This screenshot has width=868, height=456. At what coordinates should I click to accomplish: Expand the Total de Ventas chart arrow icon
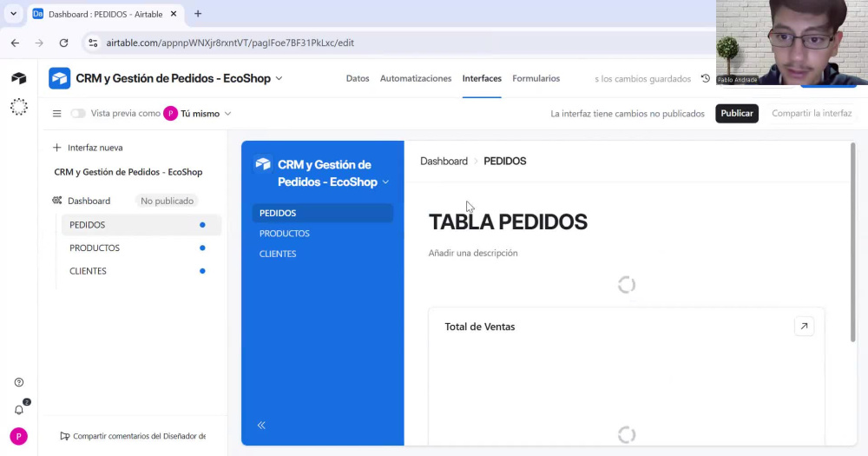pos(804,327)
